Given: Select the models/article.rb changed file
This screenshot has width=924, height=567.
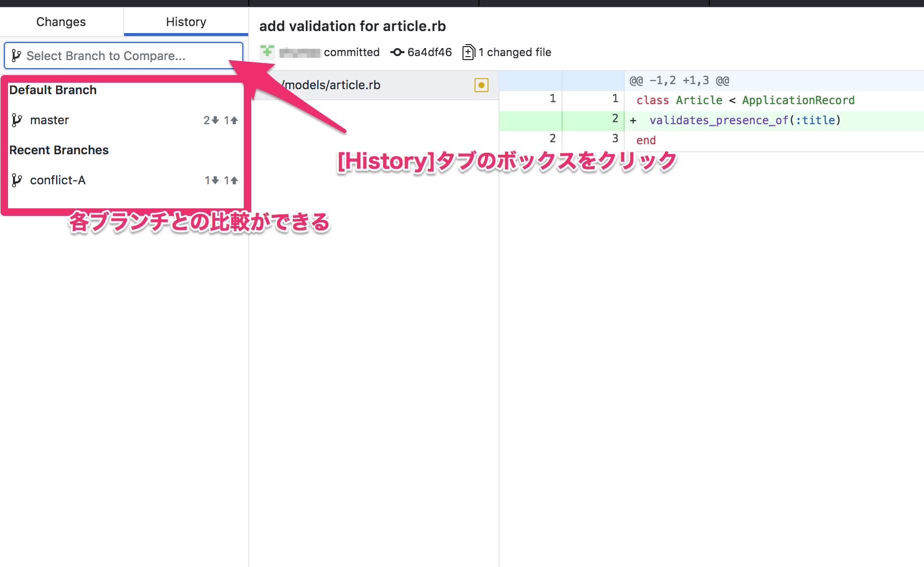Looking at the screenshot, I should (x=331, y=85).
